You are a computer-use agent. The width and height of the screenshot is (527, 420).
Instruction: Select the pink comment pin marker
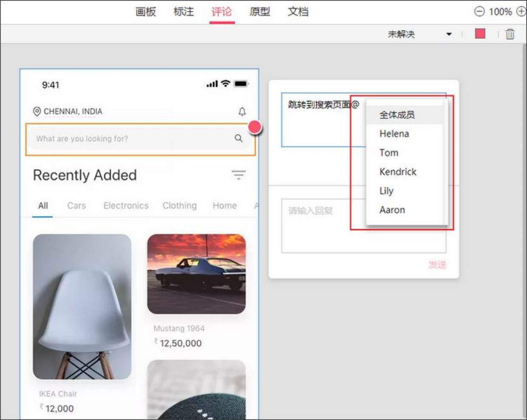pyautogui.click(x=255, y=127)
